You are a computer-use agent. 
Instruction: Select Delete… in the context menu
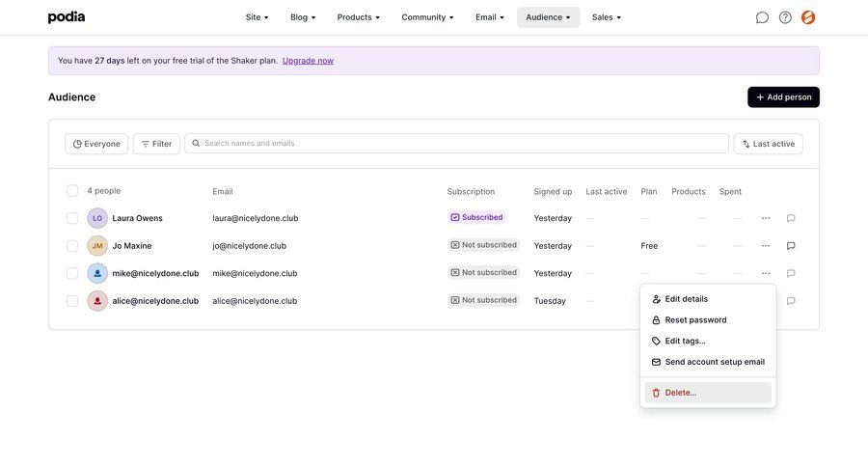pos(680,393)
